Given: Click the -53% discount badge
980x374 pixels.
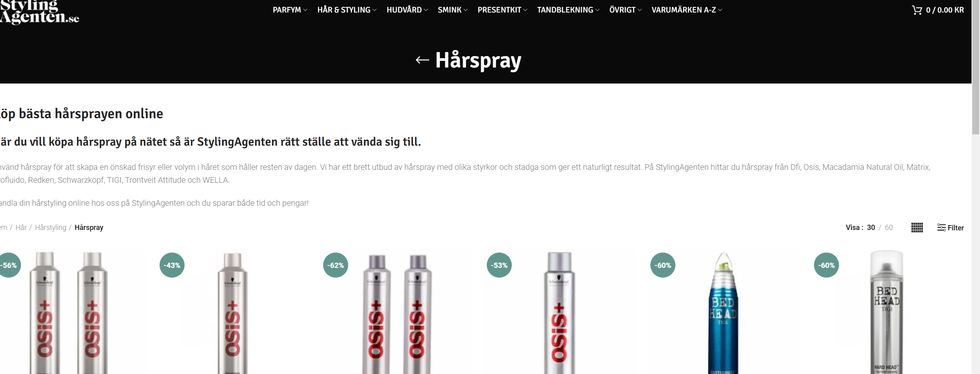Looking at the screenshot, I should point(499,265).
